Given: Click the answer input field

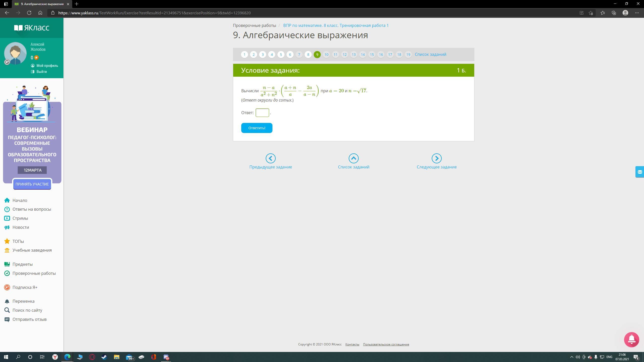Looking at the screenshot, I should [x=262, y=113].
